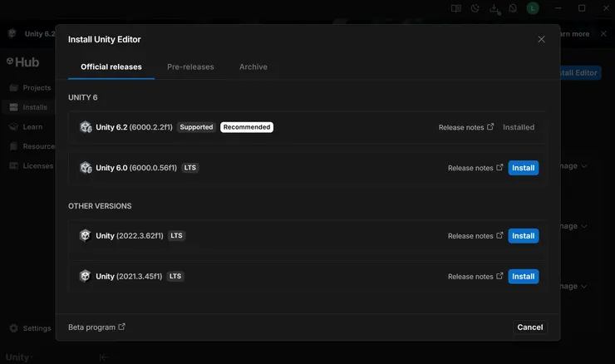This screenshot has height=364, width=615.
Task: Install Unity 2022.3.62f1 LTS
Action: (524, 236)
